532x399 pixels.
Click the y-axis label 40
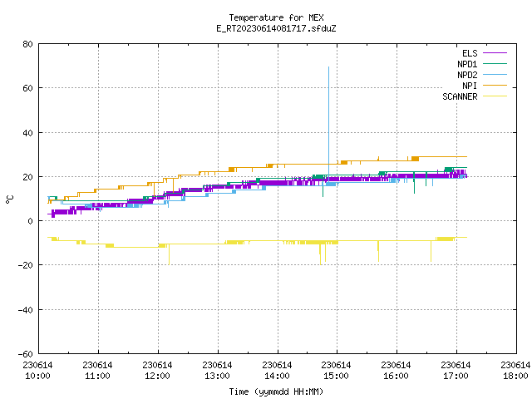tap(27, 133)
